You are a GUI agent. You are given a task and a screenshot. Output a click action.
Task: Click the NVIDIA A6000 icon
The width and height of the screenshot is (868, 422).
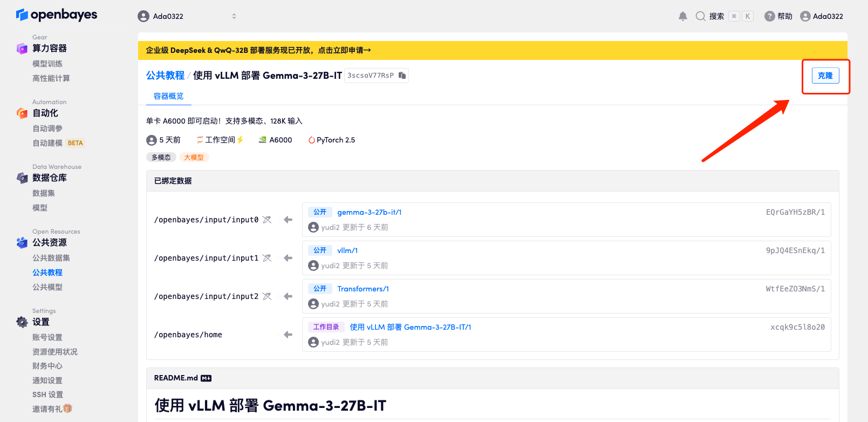(x=263, y=140)
